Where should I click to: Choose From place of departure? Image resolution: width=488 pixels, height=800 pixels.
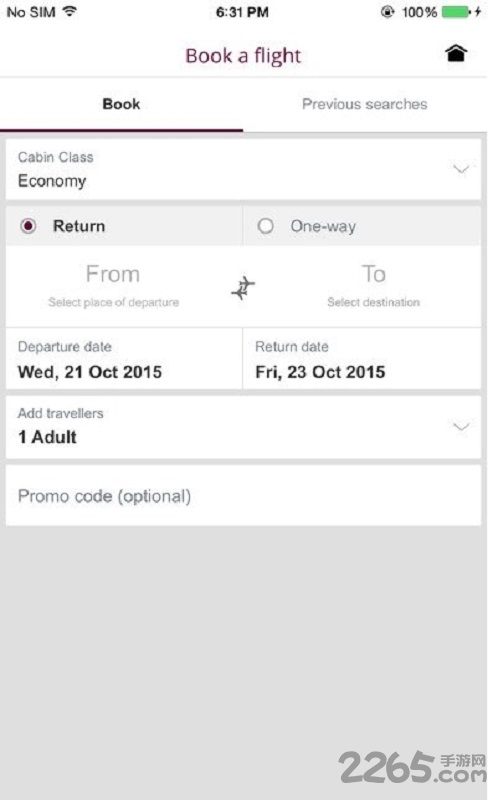coord(113,287)
